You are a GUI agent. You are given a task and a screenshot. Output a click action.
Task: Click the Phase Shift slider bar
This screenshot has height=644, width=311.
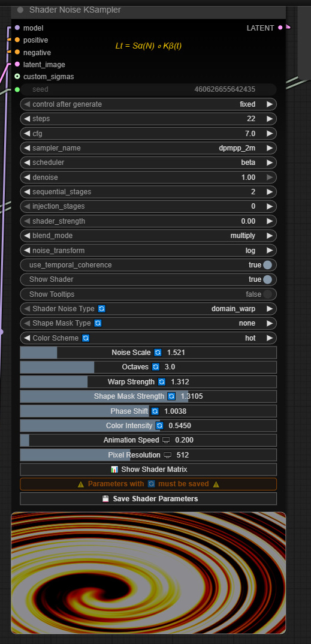coord(148,411)
